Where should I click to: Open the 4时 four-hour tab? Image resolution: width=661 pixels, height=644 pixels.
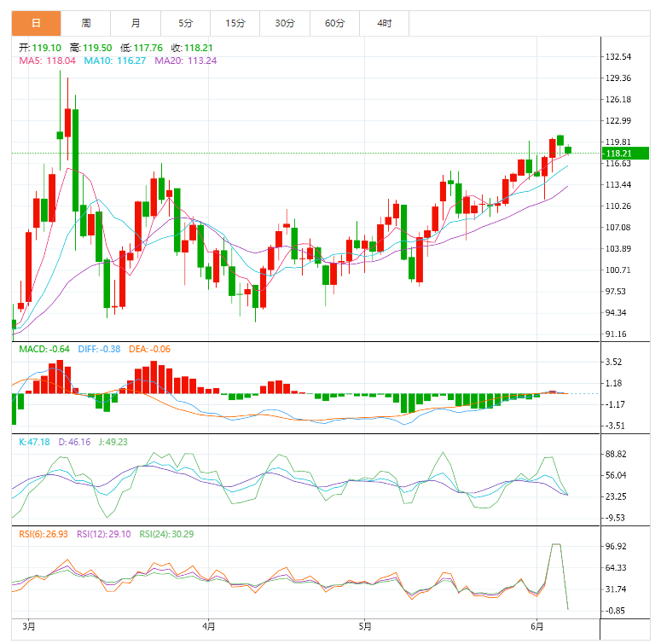385,23
